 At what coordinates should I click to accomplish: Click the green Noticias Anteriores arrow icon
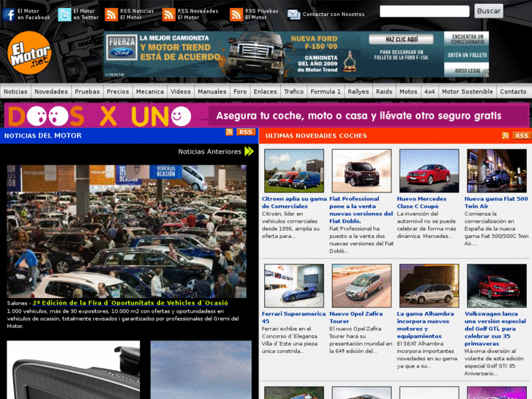(x=249, y=152)
